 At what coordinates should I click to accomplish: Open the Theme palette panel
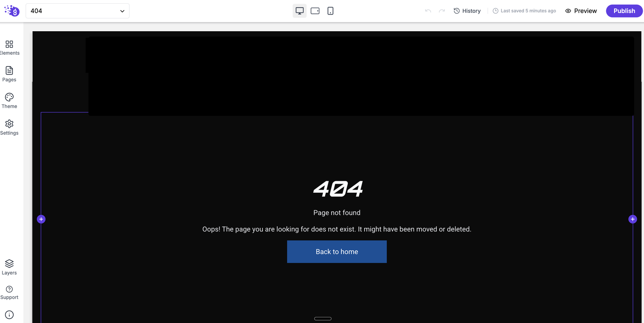(x=9, y=101)
